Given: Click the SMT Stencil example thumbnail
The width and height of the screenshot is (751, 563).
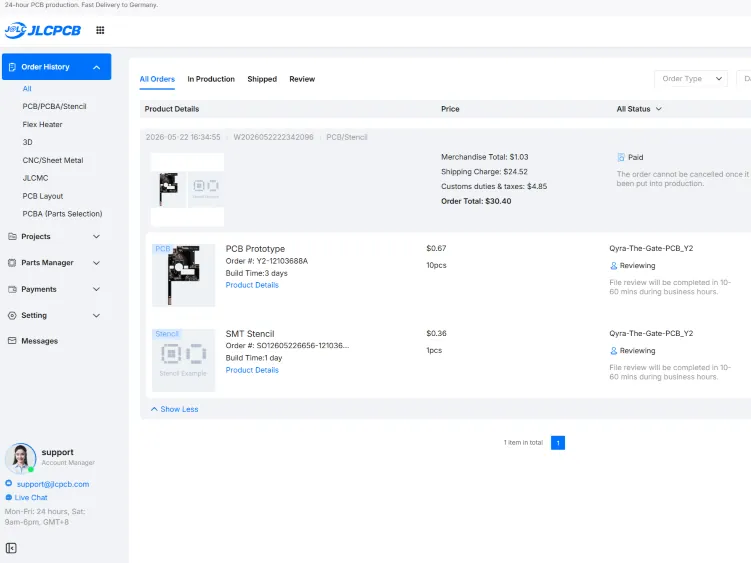Looking at the screenshot, I should point(183,360).
